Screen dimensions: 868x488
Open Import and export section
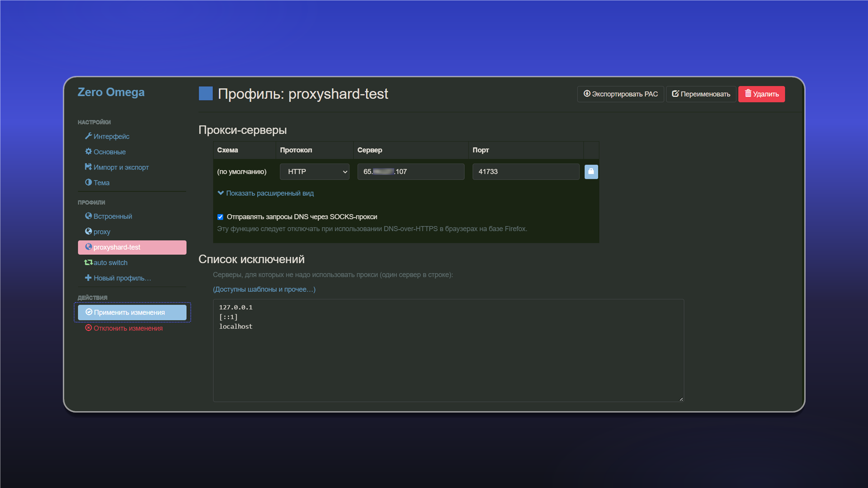tap(117, 167)
